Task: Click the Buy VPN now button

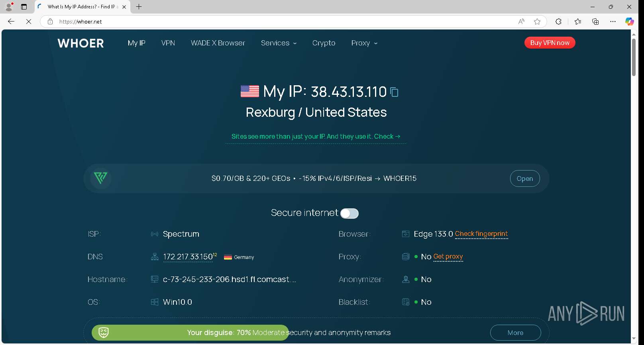Action: [x=550, y=43]
